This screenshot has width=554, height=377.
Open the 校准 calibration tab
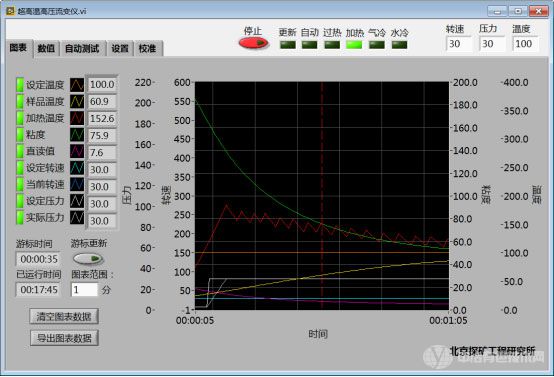coord(148,48)
